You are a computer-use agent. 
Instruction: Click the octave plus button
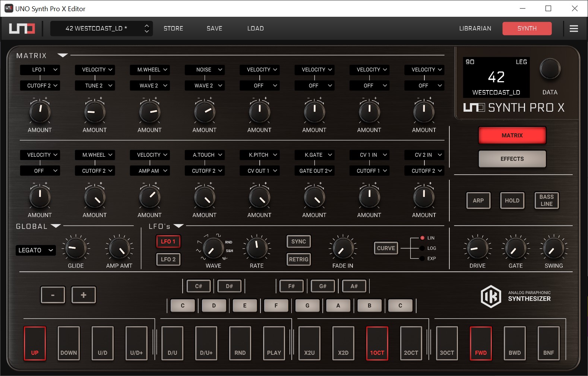83,295
